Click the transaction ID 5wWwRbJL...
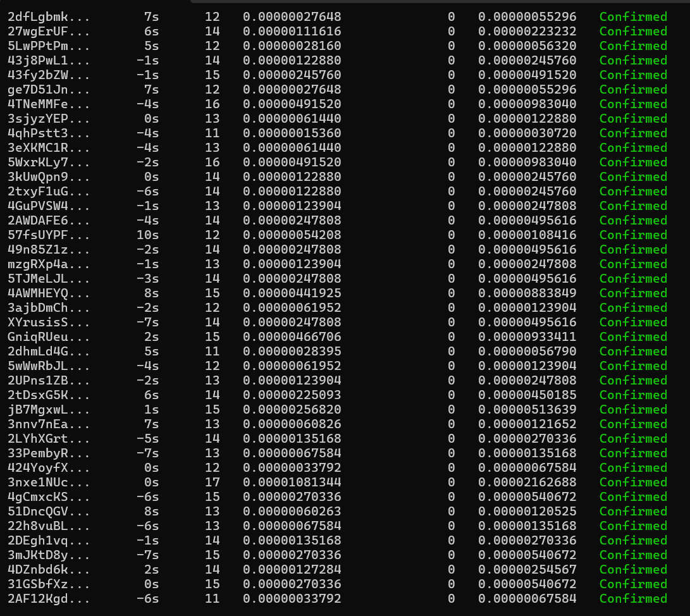 pos(49,366)
